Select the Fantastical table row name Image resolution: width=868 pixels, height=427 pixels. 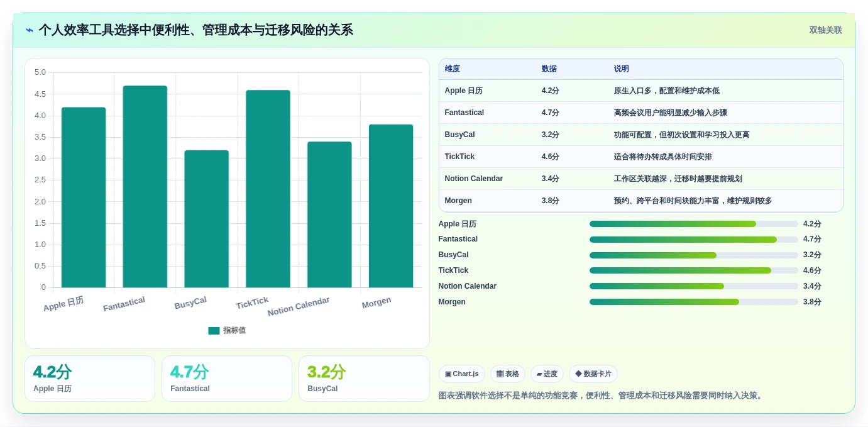(x=464, y=113)
